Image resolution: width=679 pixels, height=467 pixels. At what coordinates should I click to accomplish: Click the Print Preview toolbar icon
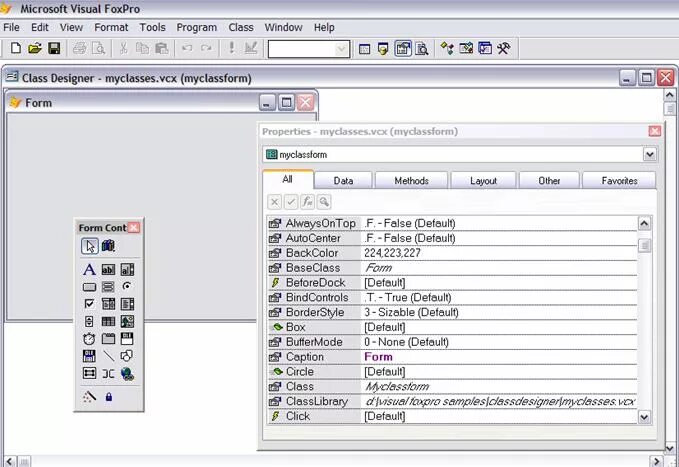(x=99, y=48)
